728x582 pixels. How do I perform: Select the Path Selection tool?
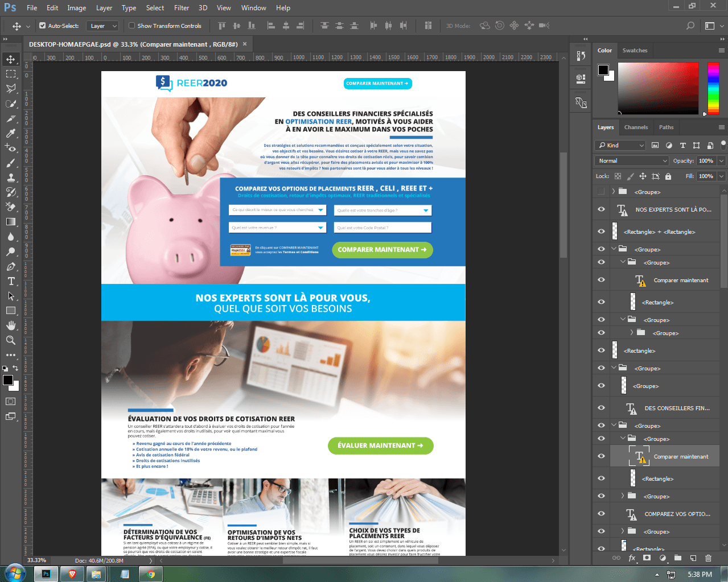coord(11,296)
